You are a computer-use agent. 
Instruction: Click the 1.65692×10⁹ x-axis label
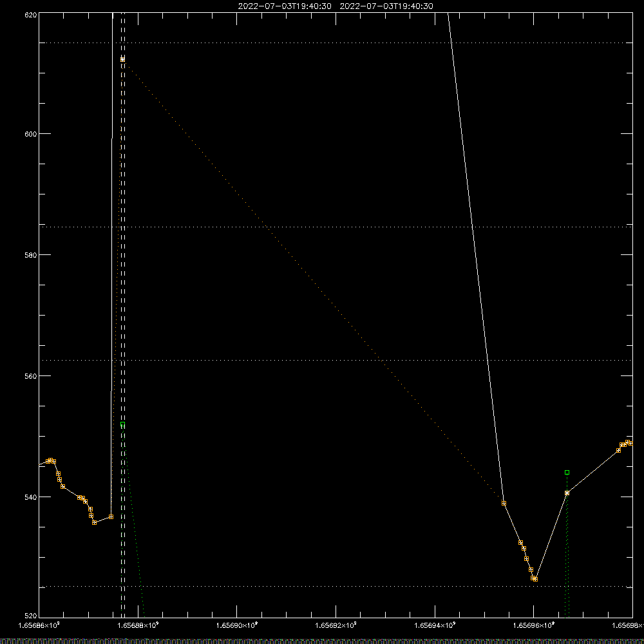(336, 625)
